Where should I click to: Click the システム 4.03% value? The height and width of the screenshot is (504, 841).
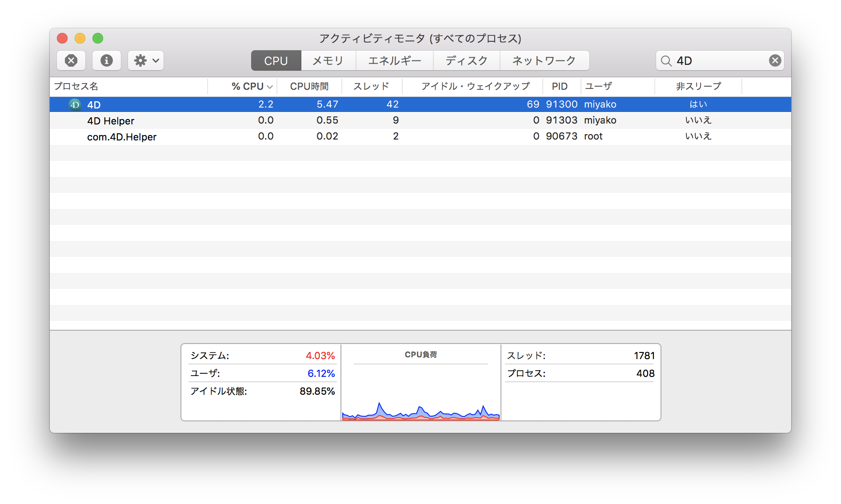point(320,356)
